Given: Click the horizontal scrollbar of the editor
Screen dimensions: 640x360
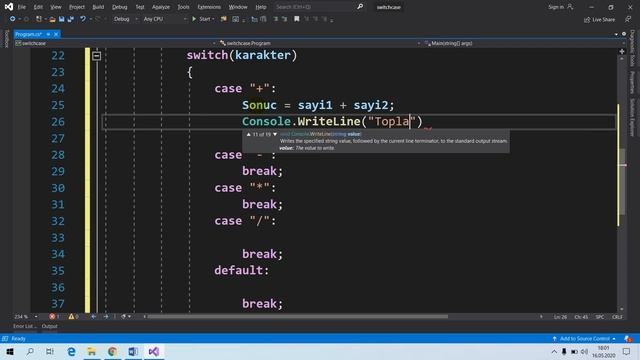Looking at the screenshot, I should click(297, 317).
